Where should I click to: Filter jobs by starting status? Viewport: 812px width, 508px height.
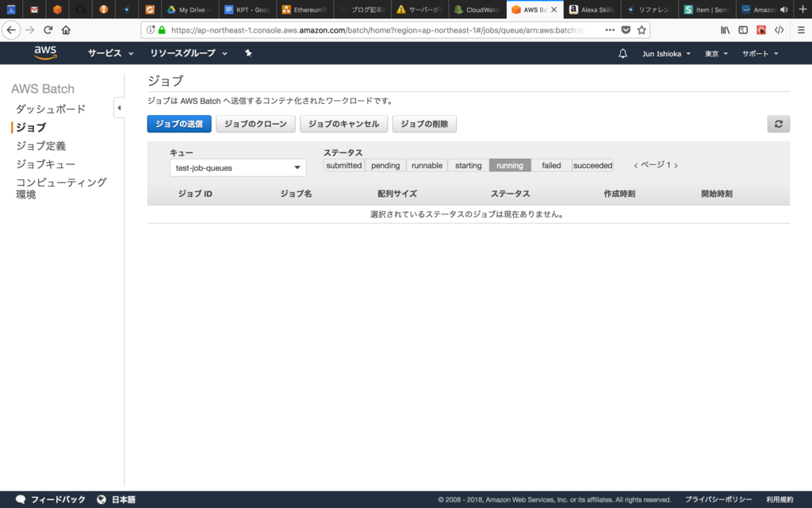pyautogui.click(x=468, y=165)
